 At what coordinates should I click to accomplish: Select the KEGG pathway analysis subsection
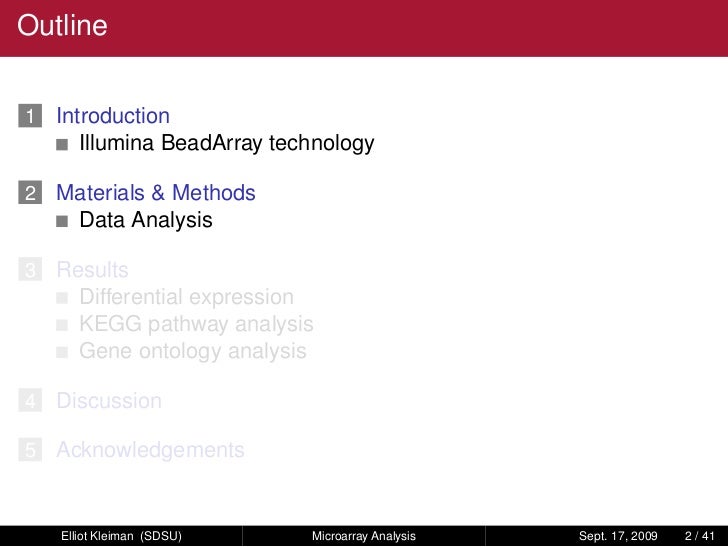point(196,324)
